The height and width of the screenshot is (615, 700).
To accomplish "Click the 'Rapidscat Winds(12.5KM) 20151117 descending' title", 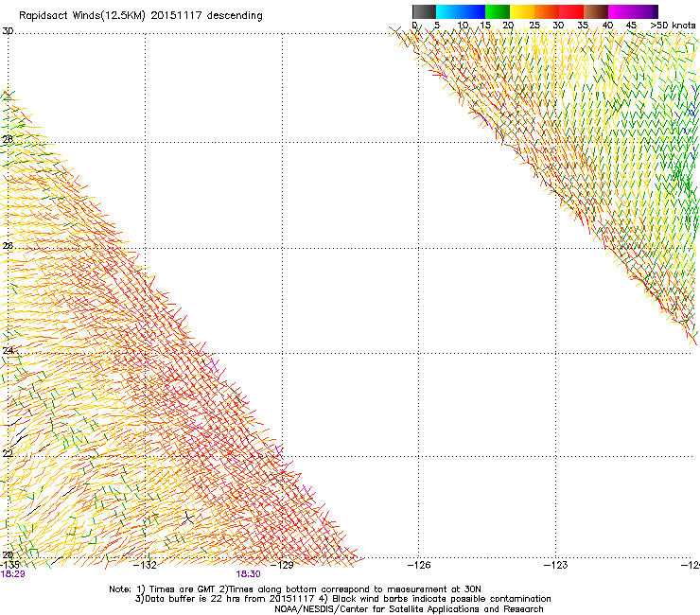I will [x=141, y=16].
